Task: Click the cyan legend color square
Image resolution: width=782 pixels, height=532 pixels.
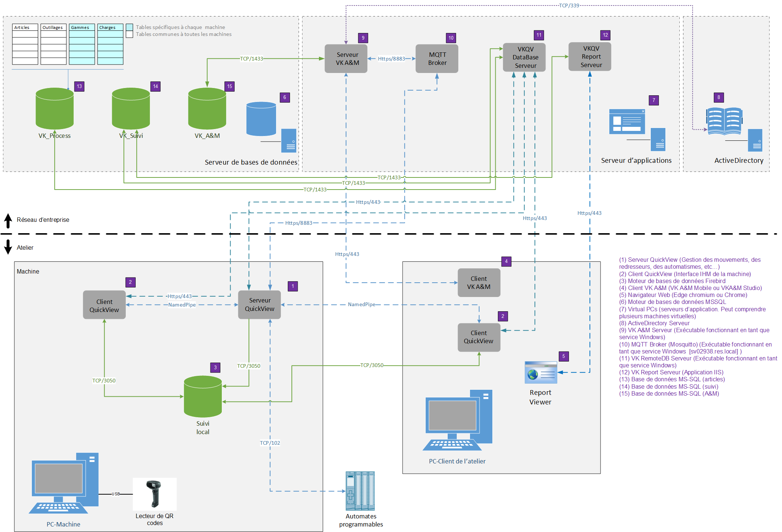Action: (x=129, y=27)
